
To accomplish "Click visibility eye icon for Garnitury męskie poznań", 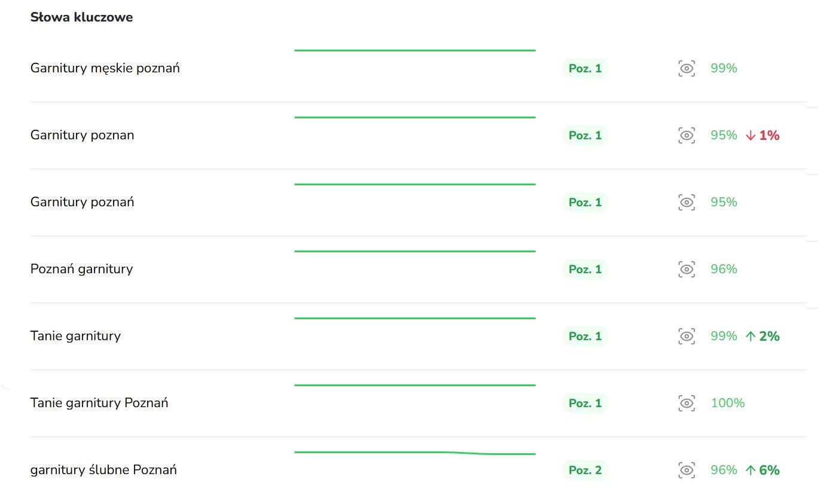I will coord(686,69).
